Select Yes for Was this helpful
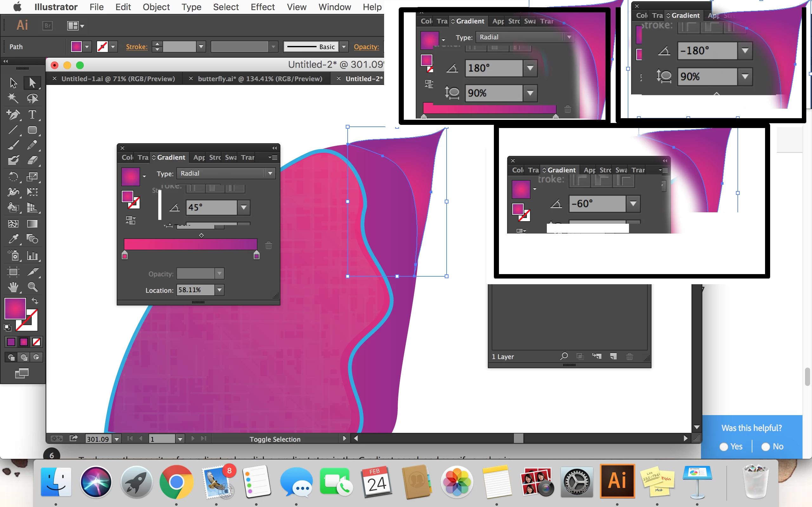Image resolution: width=812 pixels, height=507 pixels. (724, 447)
